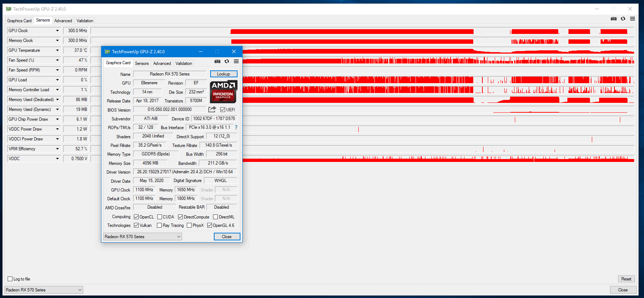Open the GPU Load sensor dropdown
The height and width of the screenshot is (298, 644).
click(57, 80)
